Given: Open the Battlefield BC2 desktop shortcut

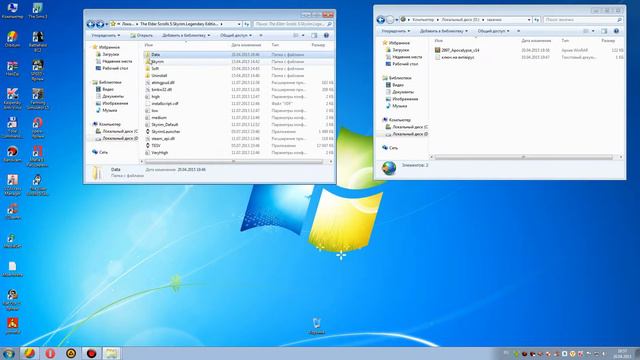Looking at the screenshot, I should click(x=38, y=41).
